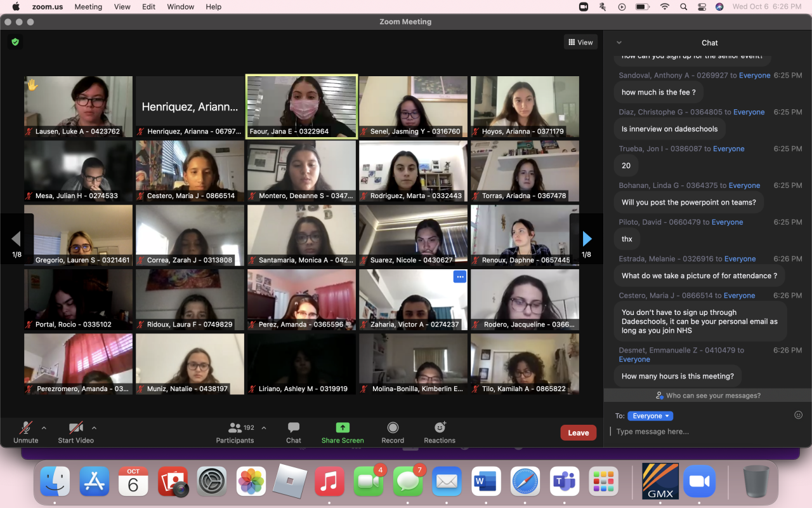Open Roblox from the Dock

[x=291, y=481]
